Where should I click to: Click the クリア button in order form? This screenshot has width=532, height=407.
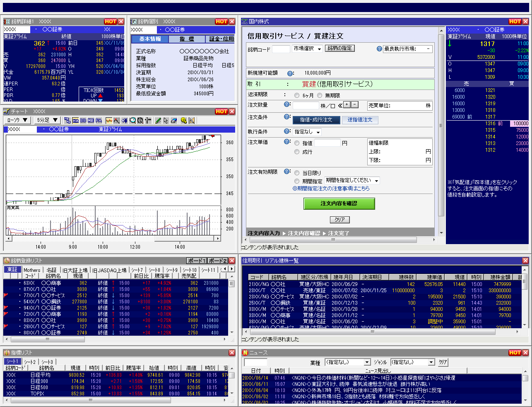pyautogui.click(x=340, y=220)
